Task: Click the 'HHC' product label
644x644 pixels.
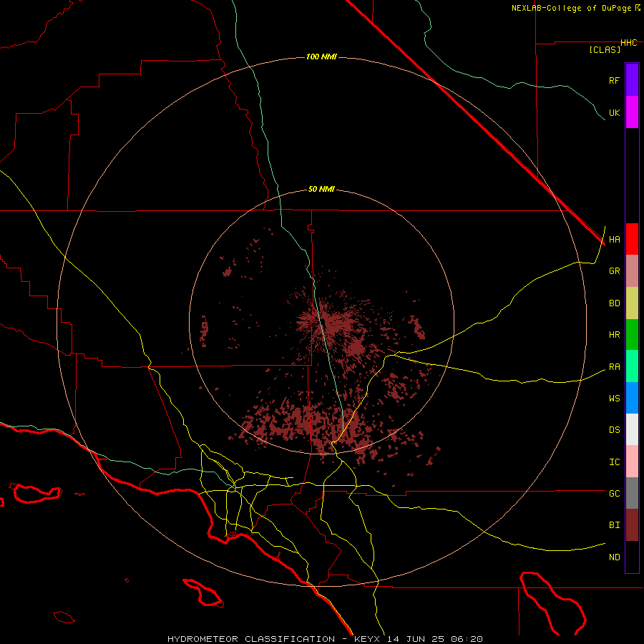Action: [629, 43]
